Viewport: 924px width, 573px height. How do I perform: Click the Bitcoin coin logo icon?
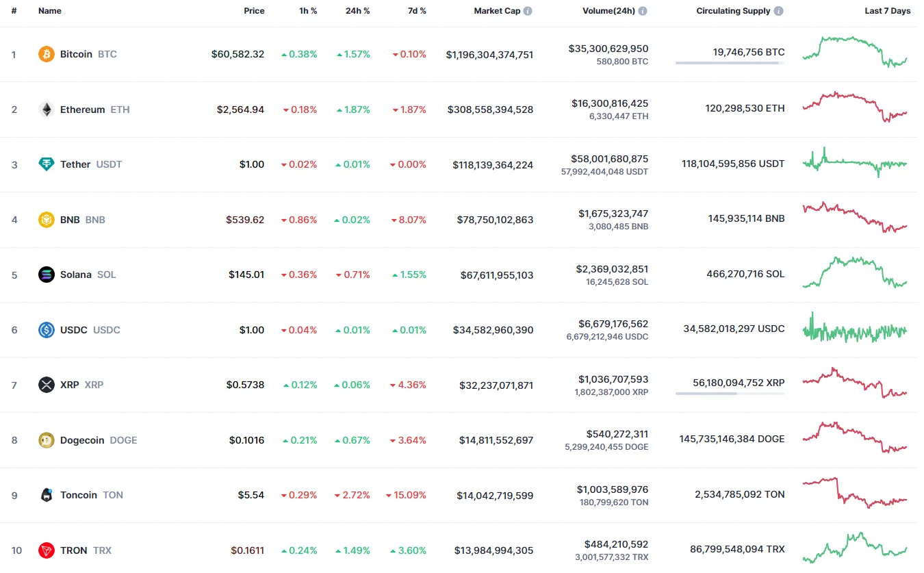(46, 54)
